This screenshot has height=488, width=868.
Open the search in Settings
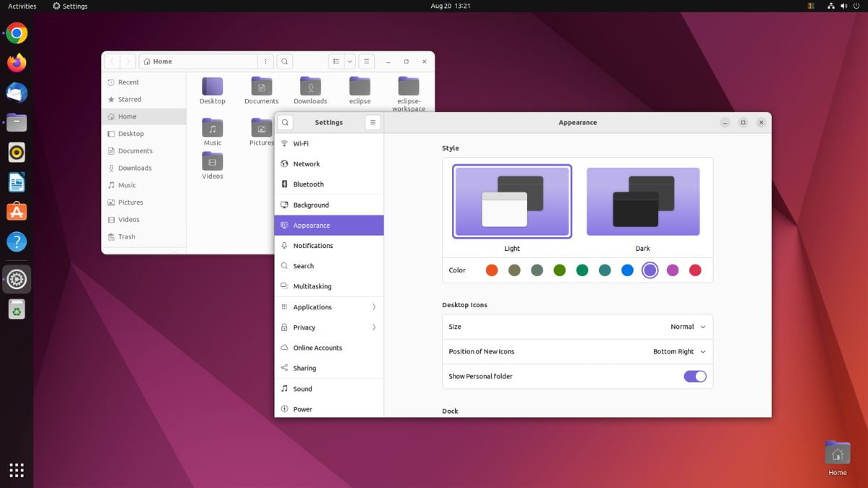[285, 122]
